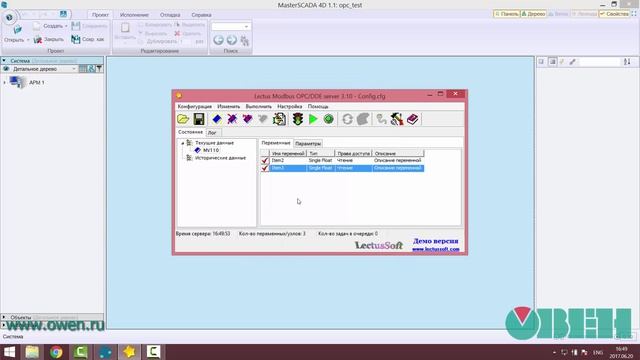640x360 pixels.
Task: Open the Выполнить menu
Action: (x=258, y=107)
